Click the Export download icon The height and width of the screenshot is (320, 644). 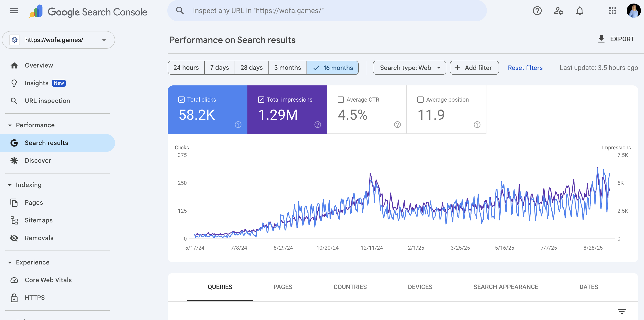[601, 39]
